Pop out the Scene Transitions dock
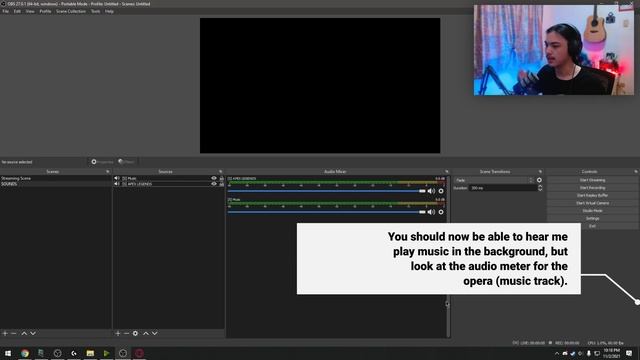640x360 pixels. pos(540,172)
